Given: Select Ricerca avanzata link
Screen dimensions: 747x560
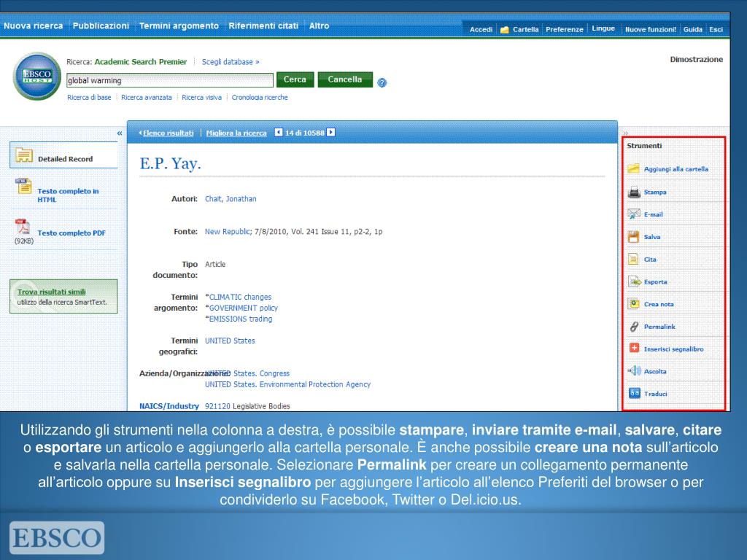Looking at the screenshot, I should coord(146,97).
